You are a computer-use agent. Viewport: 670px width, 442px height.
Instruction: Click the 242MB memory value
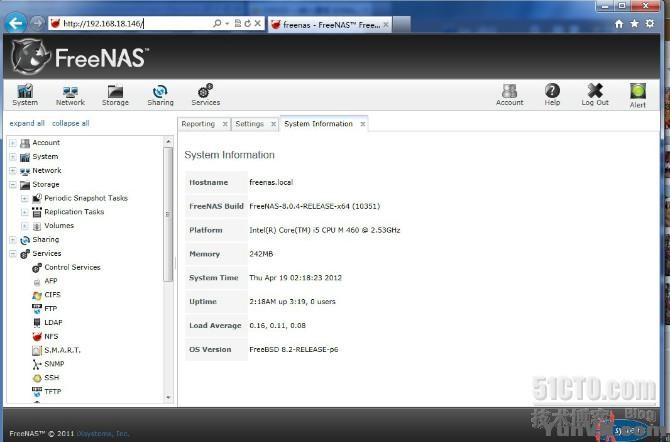click(261, 254)
